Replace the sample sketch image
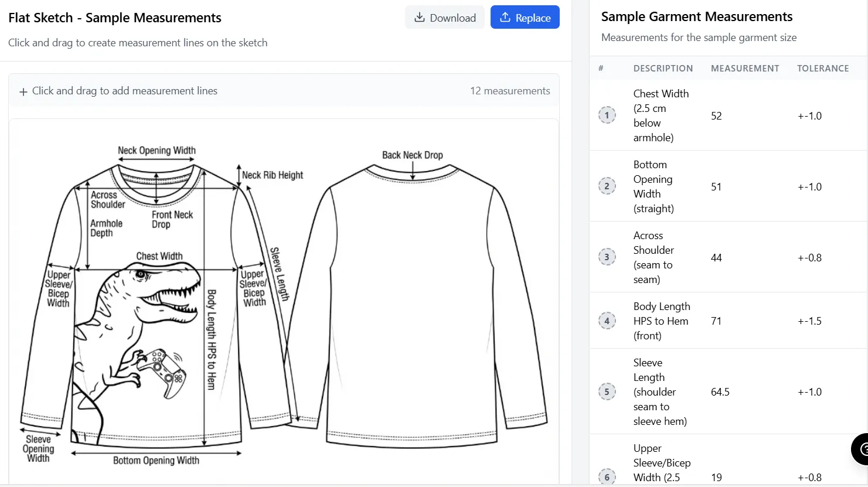The image size is (868, 487). (x=525, y=17)
